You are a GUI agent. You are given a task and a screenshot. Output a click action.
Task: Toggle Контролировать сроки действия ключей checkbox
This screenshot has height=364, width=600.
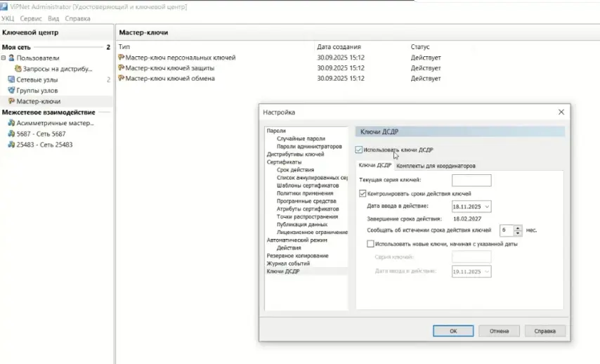click(363, 193)
